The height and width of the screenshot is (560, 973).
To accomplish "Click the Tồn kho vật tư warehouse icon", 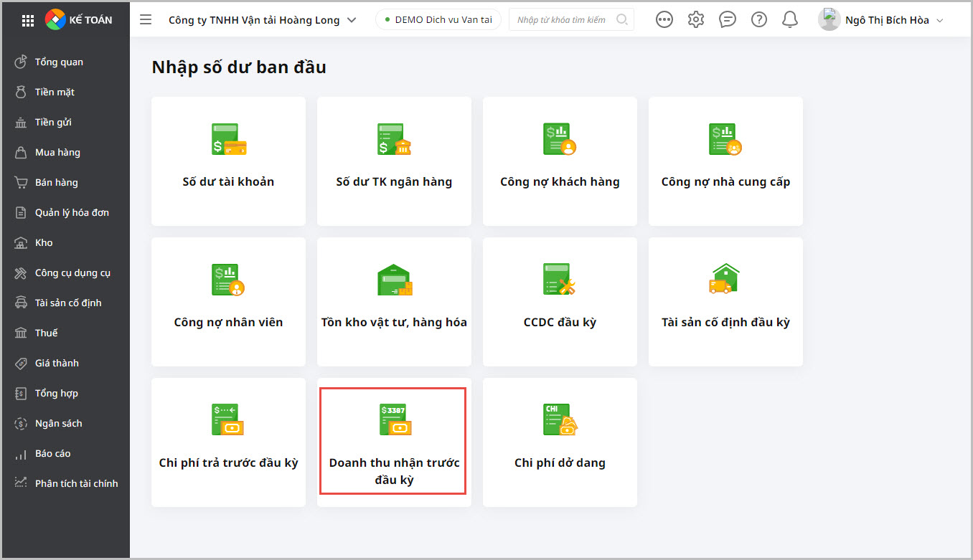I will pos(395,280).
